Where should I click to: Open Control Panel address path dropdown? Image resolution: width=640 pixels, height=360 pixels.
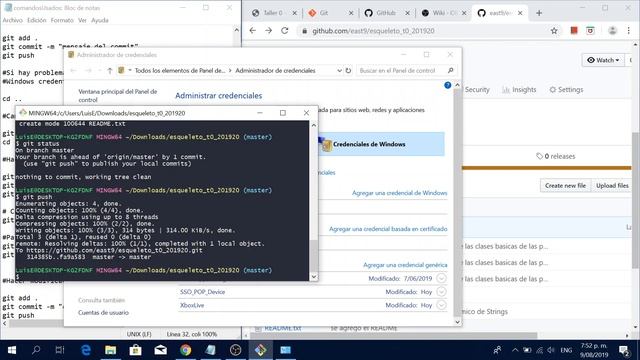click(339, 71)
